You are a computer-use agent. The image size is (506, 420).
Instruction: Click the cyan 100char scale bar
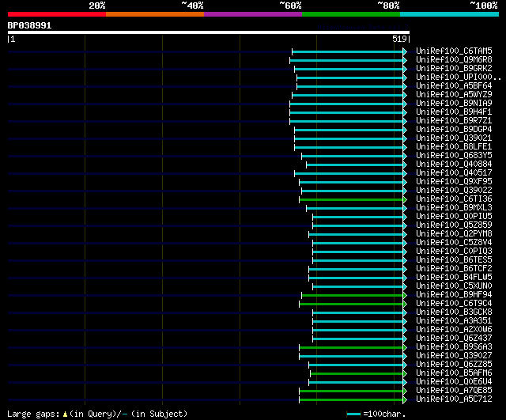click(x=353, y=414)
